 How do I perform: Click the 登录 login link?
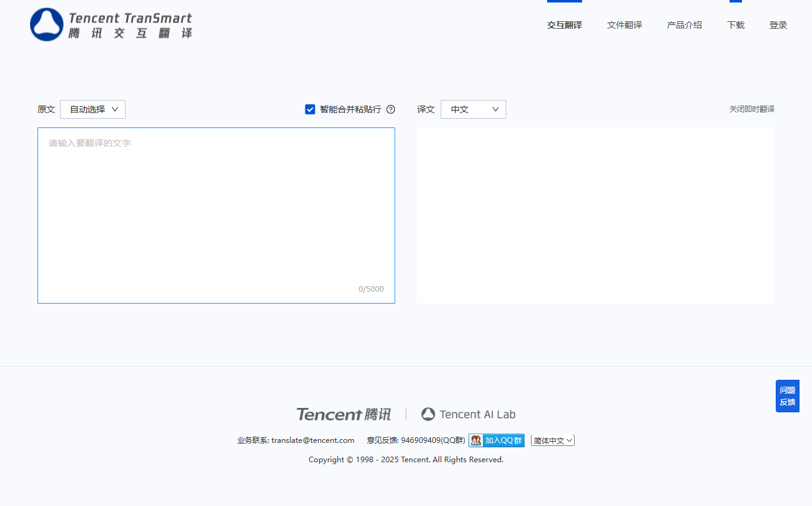click(778, 25)
